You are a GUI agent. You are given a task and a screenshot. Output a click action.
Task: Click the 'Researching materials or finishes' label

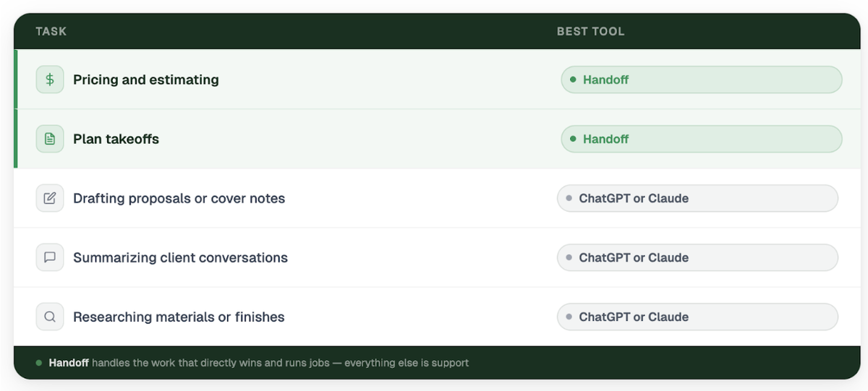point(179,317)
